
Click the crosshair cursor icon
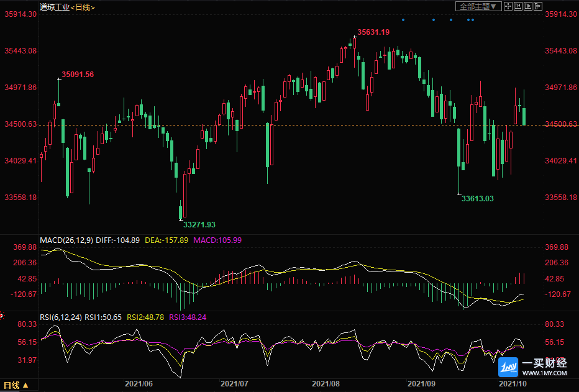coord(508,6)
